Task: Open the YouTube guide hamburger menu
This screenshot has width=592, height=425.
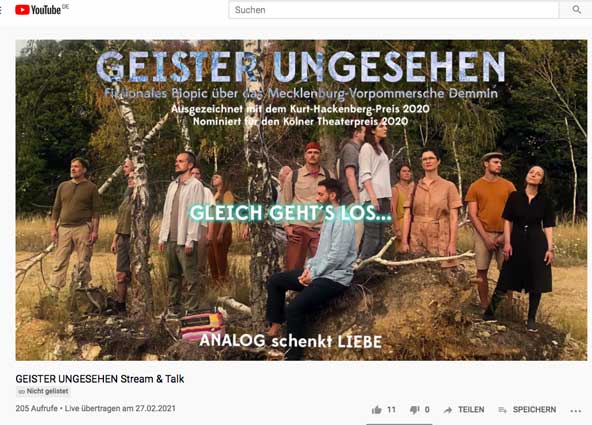Action: coord(1,10)
